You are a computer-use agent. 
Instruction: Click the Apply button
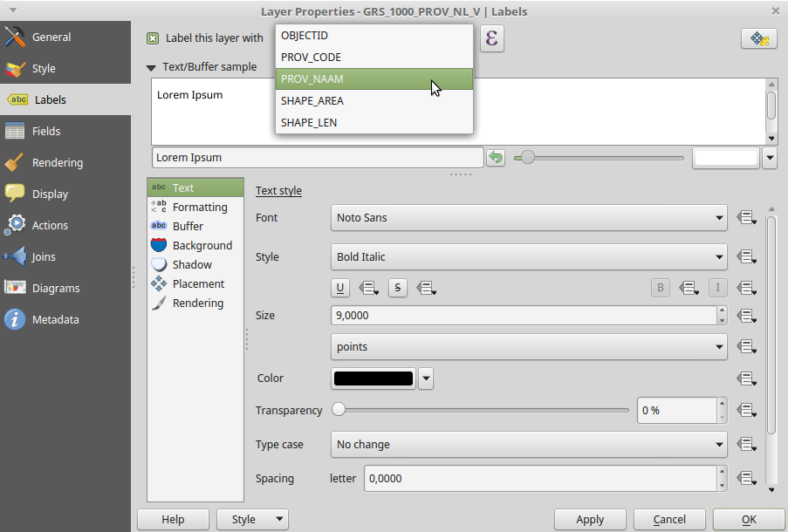tap(590, 520)
